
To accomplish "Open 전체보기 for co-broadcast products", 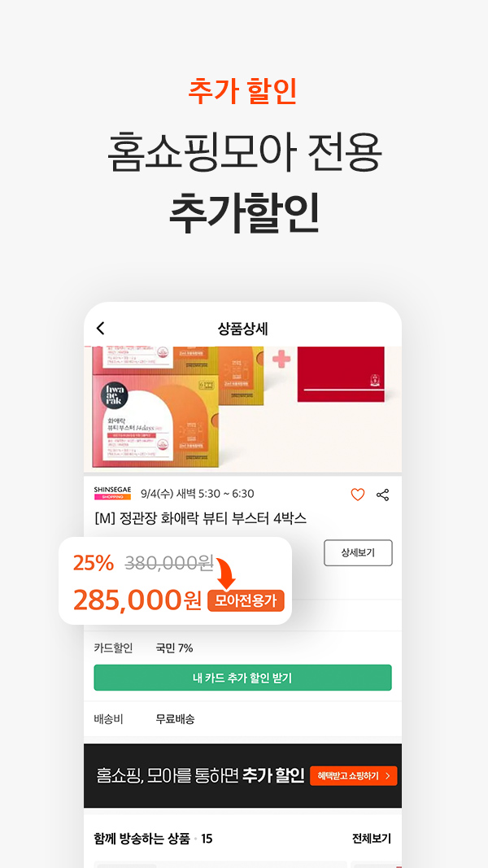I will [371, 839].
